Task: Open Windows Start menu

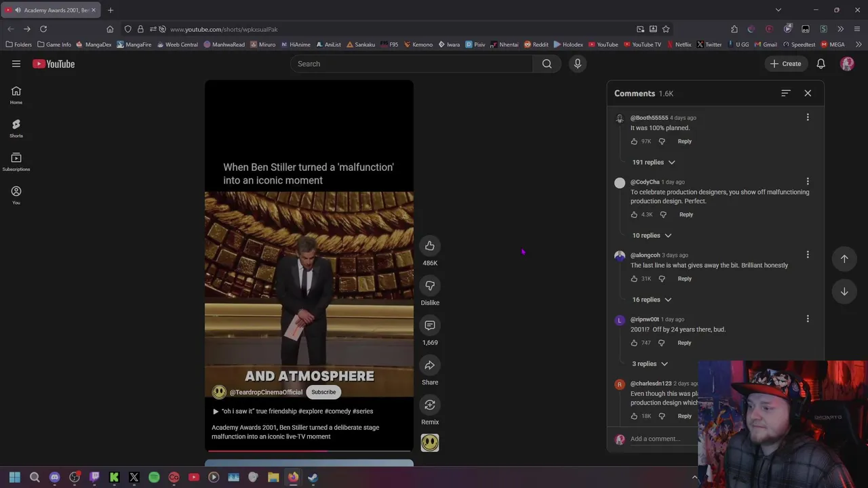Action: click(x=14, y=477)
